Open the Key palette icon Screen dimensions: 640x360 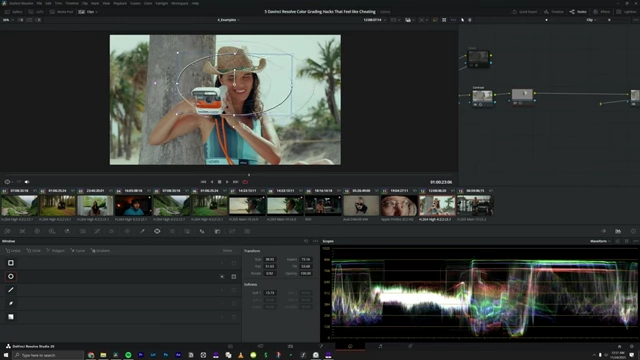[x=217, y=231]
